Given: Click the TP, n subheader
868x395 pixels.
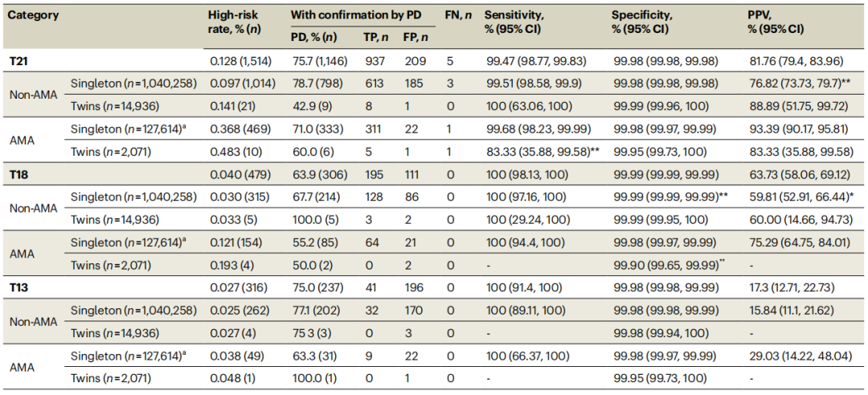Looking at the screenshot, I should pyautogui.click(x=376, y=38).
